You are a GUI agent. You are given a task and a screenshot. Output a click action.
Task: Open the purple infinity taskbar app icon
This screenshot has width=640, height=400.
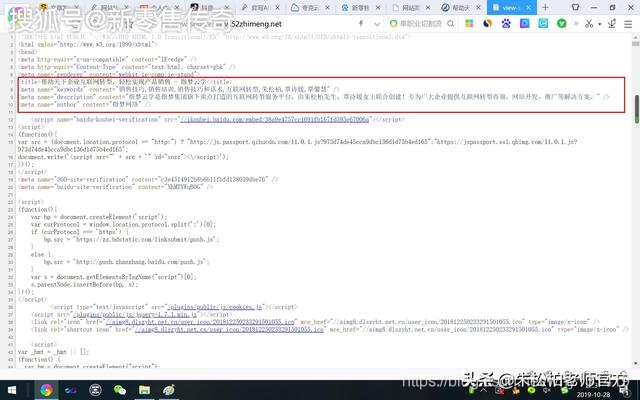pyautogui.click(x=71, y=390)
